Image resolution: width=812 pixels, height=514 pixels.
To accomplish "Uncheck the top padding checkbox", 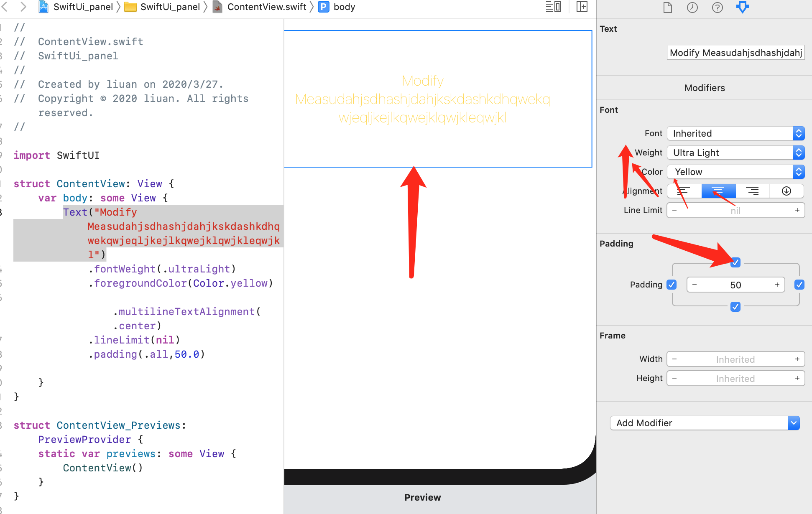I will coord(735,262).
